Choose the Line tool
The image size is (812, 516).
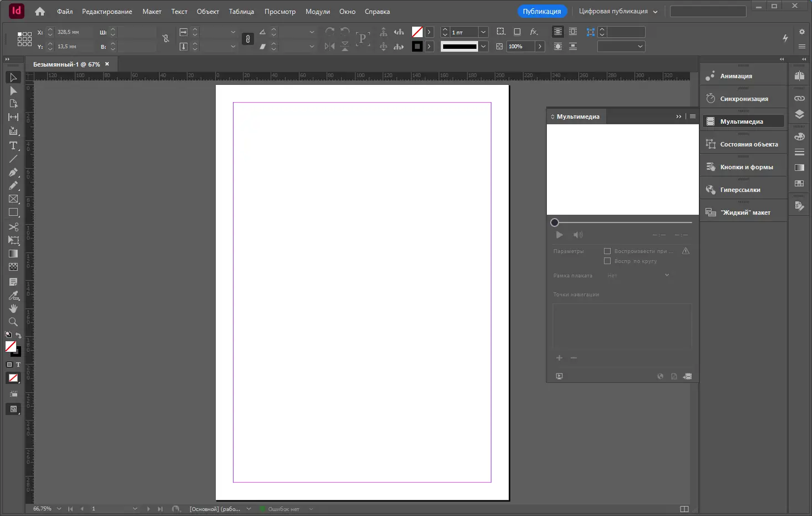13,159
